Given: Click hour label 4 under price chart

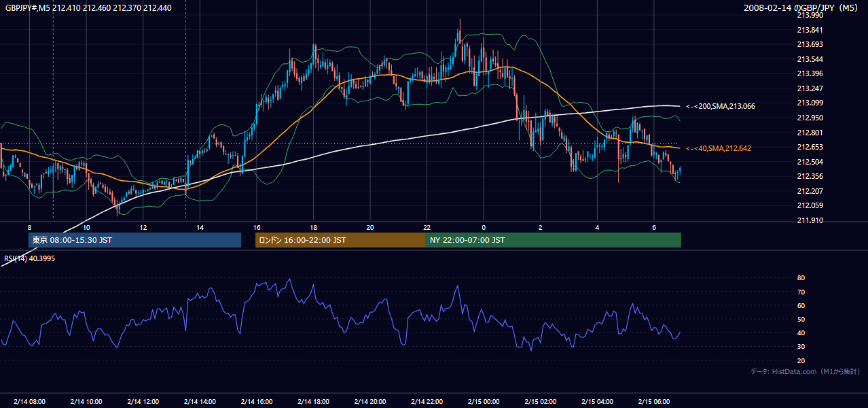Looking at the screenshot, I should click(x=596, y=226).
